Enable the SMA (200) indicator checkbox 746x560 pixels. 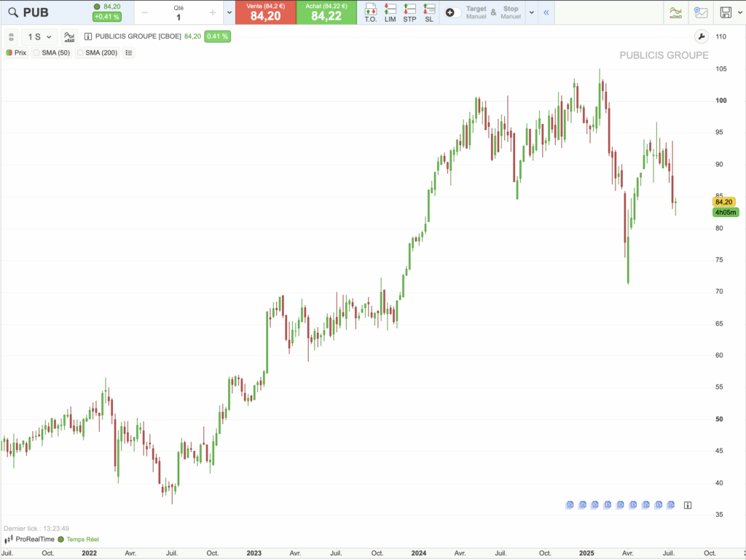80,52
